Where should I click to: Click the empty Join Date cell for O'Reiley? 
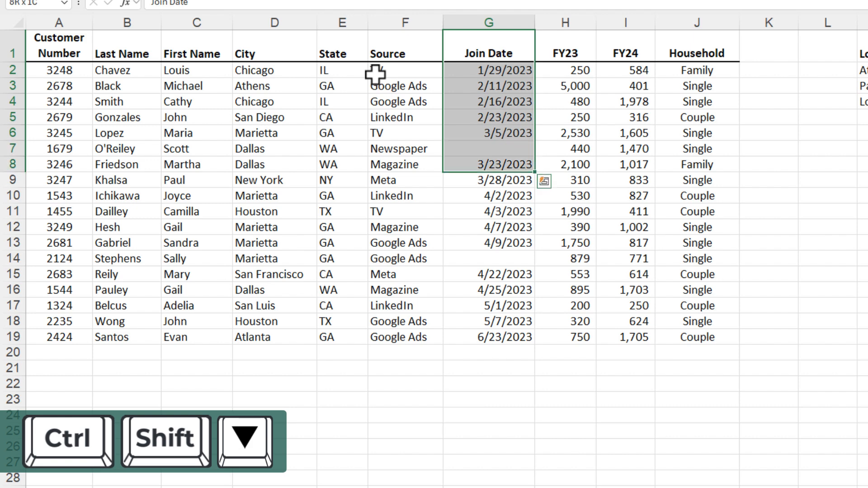click(488, 149)
